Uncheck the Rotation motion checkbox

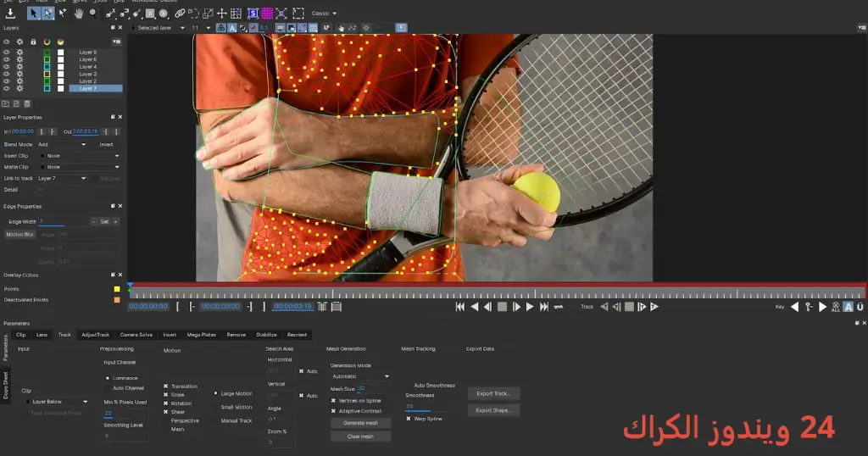[x=165, y=403]
